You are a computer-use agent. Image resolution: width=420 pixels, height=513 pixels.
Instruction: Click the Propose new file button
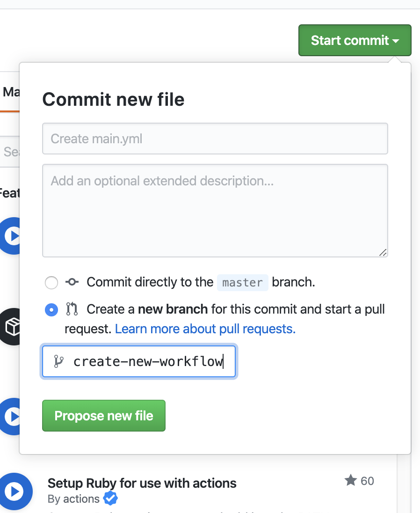point(103,415)
